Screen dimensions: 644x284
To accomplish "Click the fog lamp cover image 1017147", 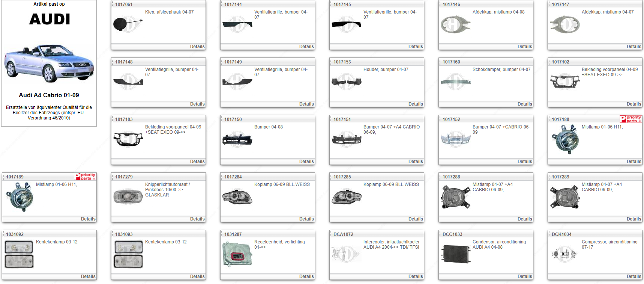I will (x=564, y=24).
